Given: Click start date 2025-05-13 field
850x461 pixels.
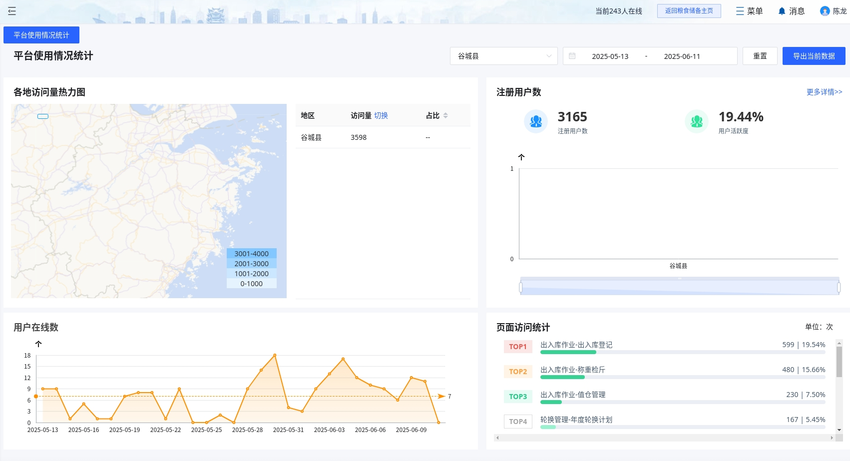Looking at the screenshot, I should [610, 56].
